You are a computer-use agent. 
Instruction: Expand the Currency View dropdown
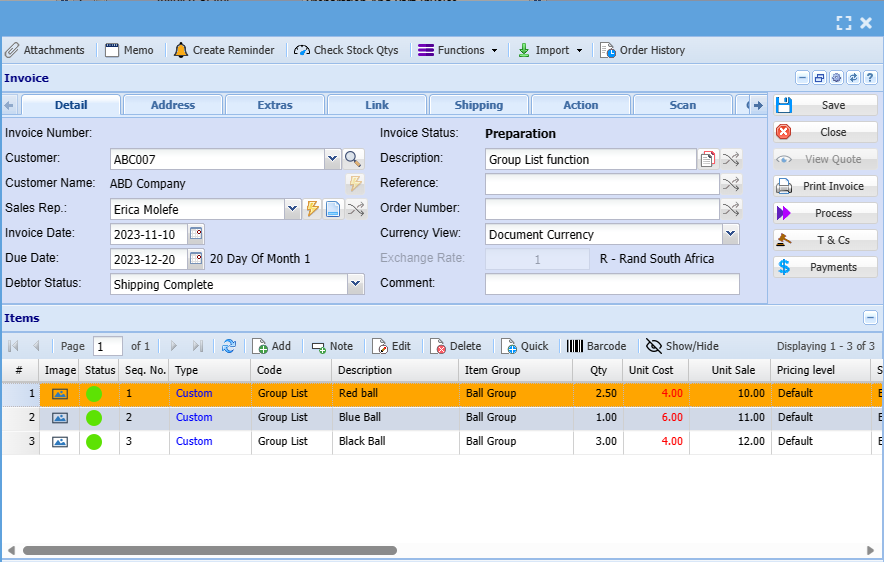coord(730,235)
